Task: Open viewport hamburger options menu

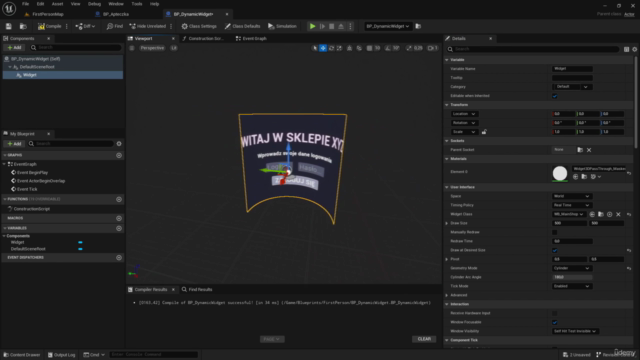Action: coord(132,48)
